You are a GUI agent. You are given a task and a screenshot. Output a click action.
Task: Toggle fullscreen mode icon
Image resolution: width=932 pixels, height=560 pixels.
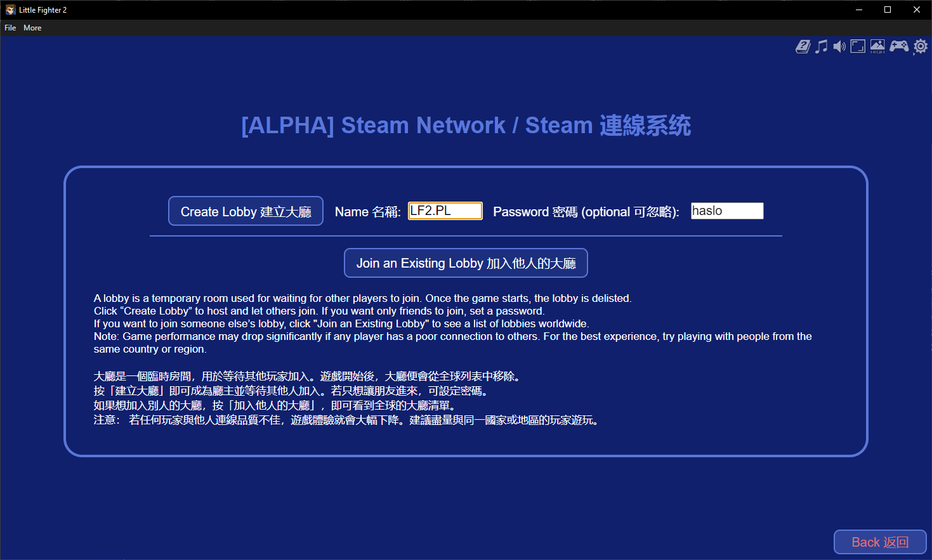[x=858, y=46]
